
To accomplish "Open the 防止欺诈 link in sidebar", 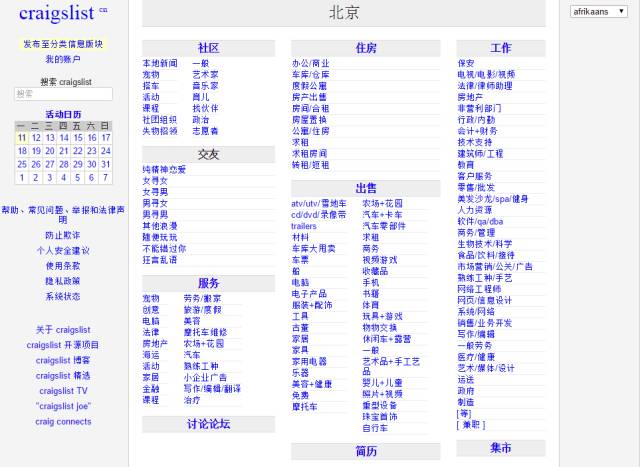I will (63, 235).
